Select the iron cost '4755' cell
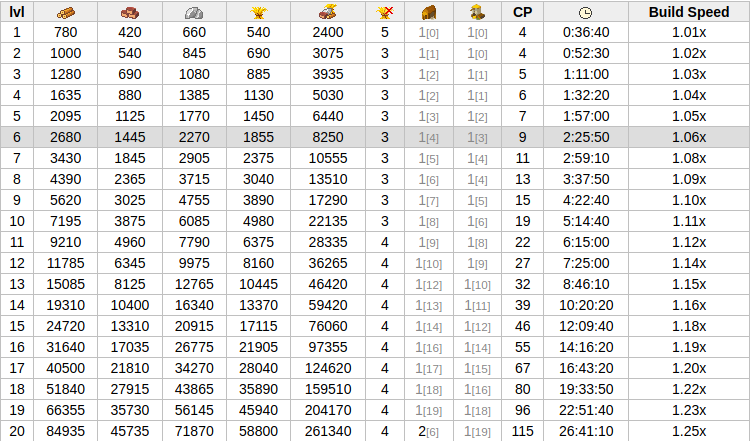The width and height of the screenshot is (752, 441). [x=194, y=200]
